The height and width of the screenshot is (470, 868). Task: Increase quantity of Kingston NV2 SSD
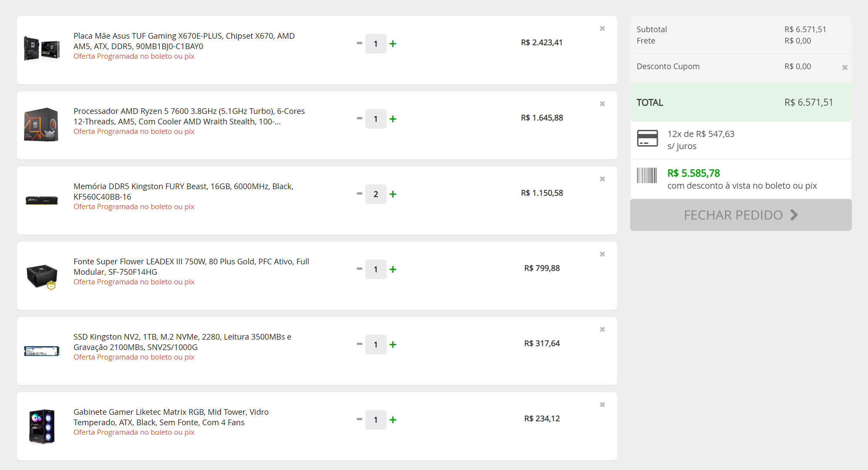click(x=393, y=344)
